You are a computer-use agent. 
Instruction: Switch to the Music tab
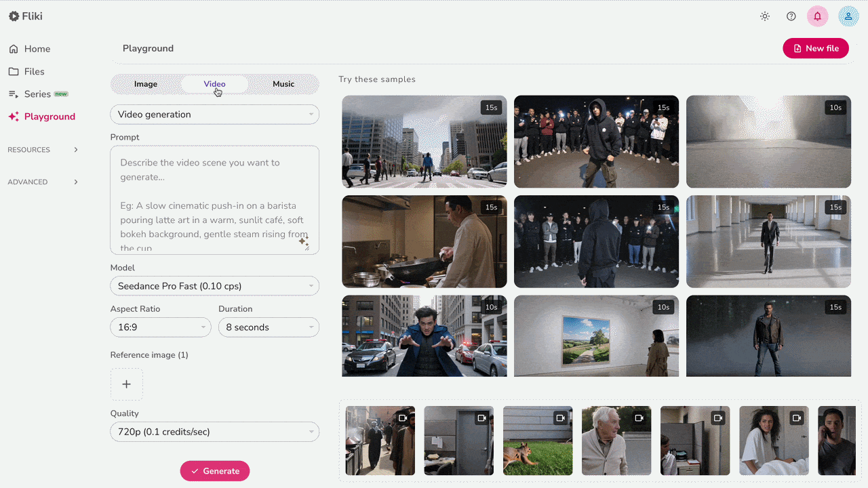coord(283,84)
